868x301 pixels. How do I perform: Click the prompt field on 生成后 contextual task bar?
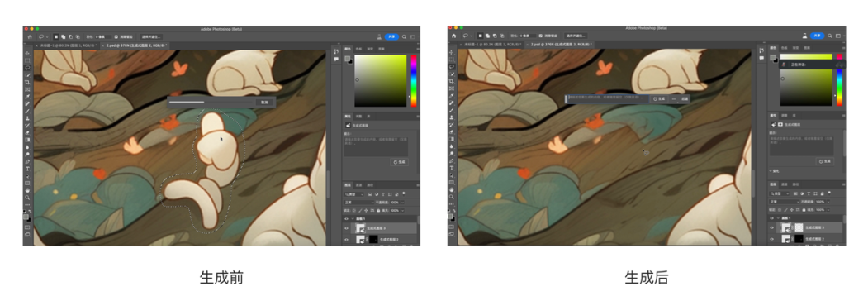(x=608, y=98)
